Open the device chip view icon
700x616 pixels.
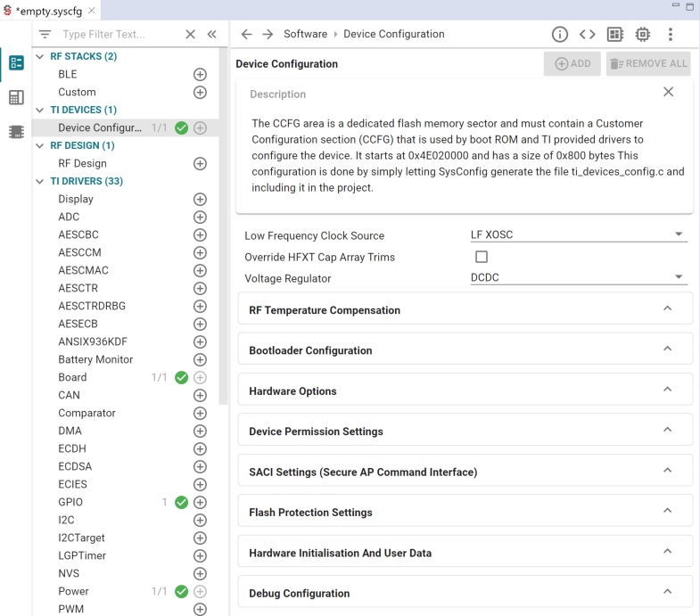click(x=642, y=35)
